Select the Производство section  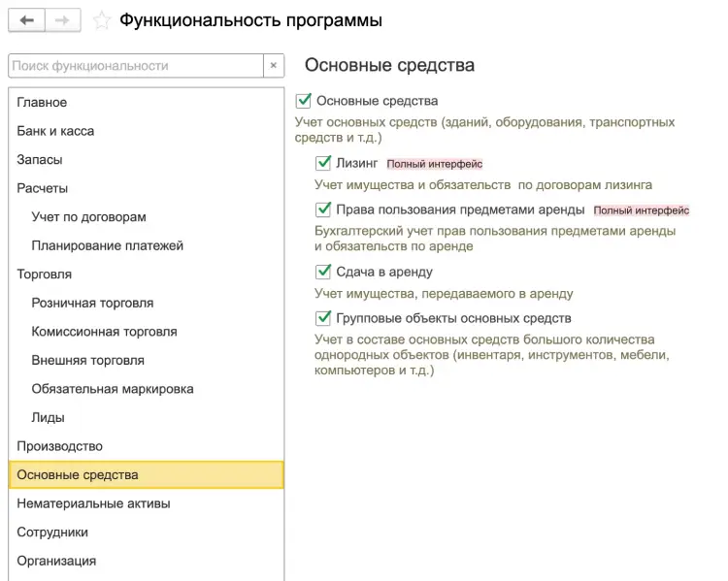coord(59,446)
